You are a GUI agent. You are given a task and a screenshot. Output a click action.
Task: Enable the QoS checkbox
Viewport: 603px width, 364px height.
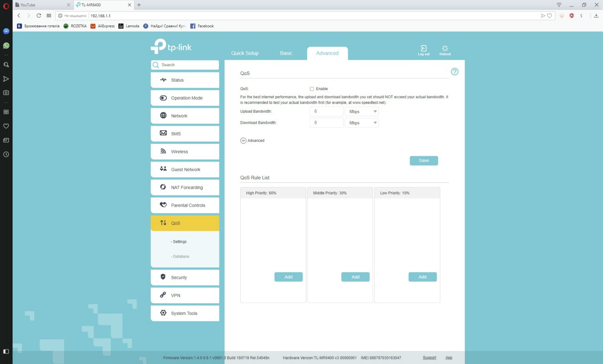click(x=312, y=89)
